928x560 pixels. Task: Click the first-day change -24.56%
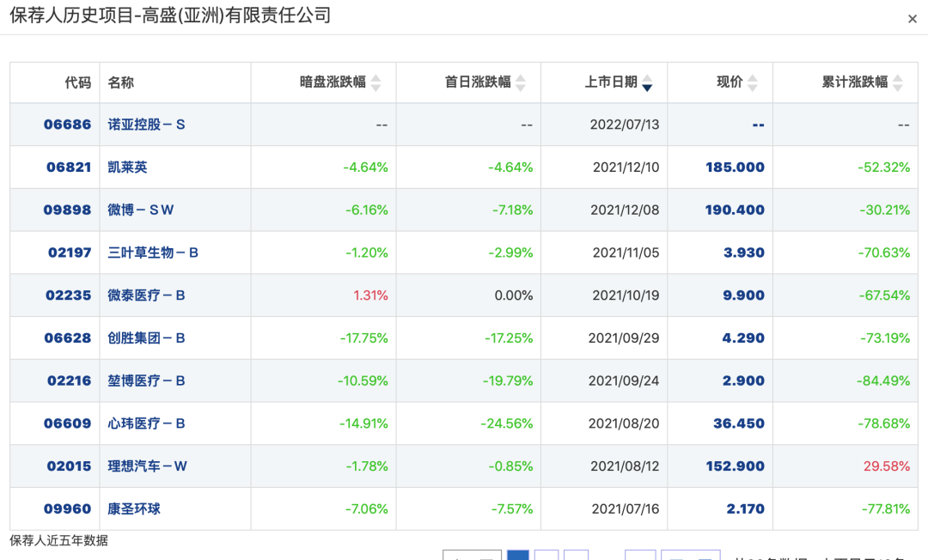tap(507, 423)
